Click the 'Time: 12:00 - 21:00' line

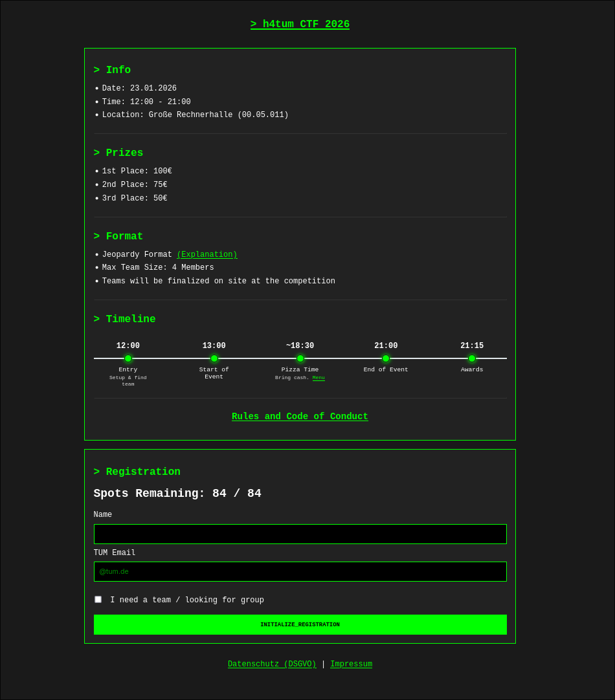coord(146,102)
